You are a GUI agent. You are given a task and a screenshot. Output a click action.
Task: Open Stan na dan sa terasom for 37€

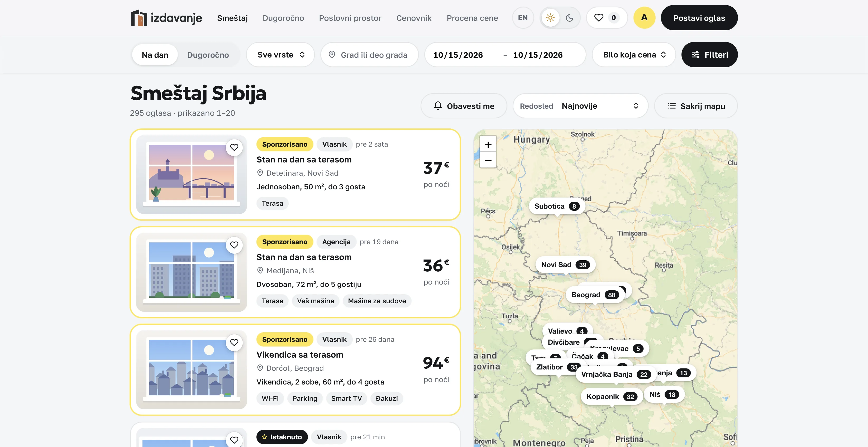point(304,160)
